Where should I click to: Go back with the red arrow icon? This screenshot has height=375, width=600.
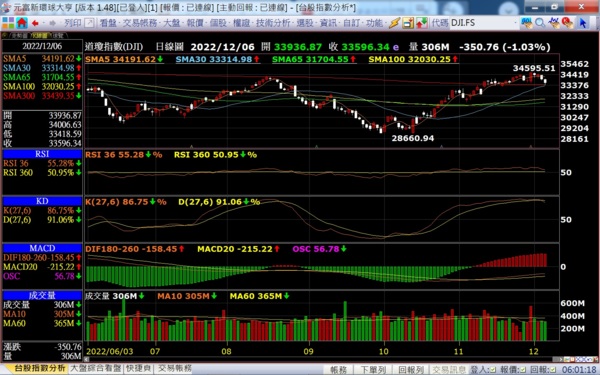pyautogui.click(x=36, y=23)
